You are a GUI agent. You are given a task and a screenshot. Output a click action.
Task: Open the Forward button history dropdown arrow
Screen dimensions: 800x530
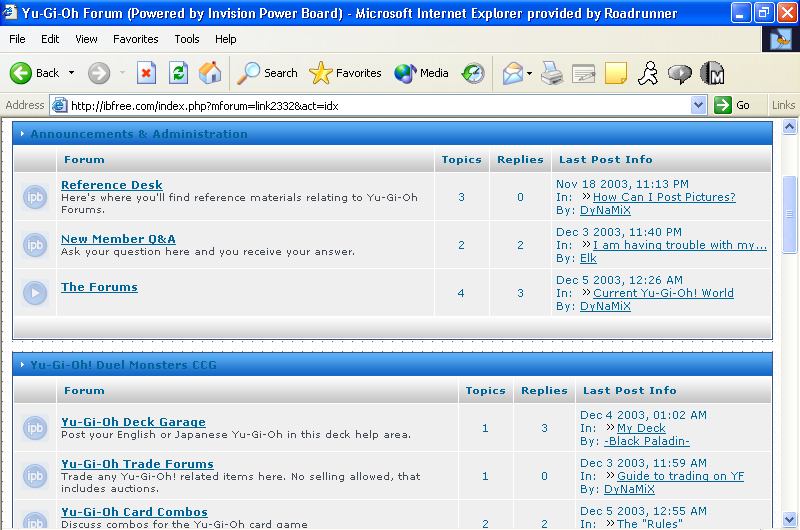(x=122, y=73)
